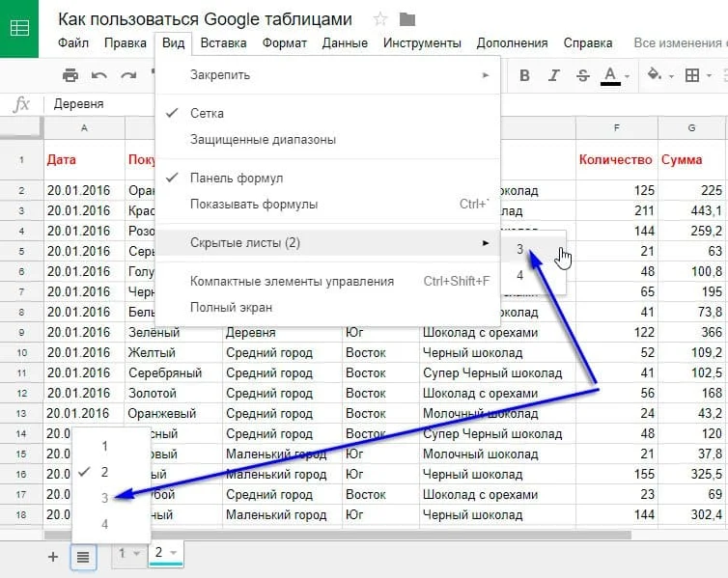The height and width of the screenshot is (578, 728).
Task: Change text color with underlined A
Action: (x=610, y=75)
